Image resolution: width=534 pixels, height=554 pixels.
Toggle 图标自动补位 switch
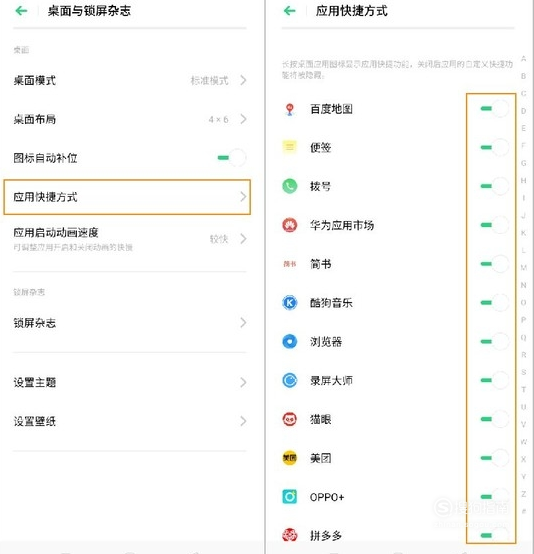click(231, 158)
